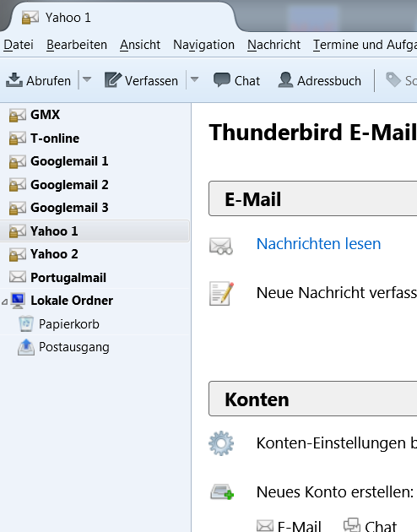Image resolution: width=417 pixels, height=532 pixels.
Task: Open Chat via speech bubble icon
Action: pos(222,80)
